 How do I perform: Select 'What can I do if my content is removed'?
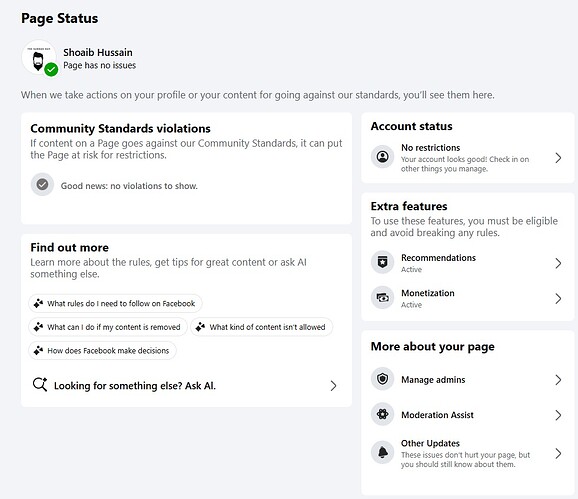108,327
